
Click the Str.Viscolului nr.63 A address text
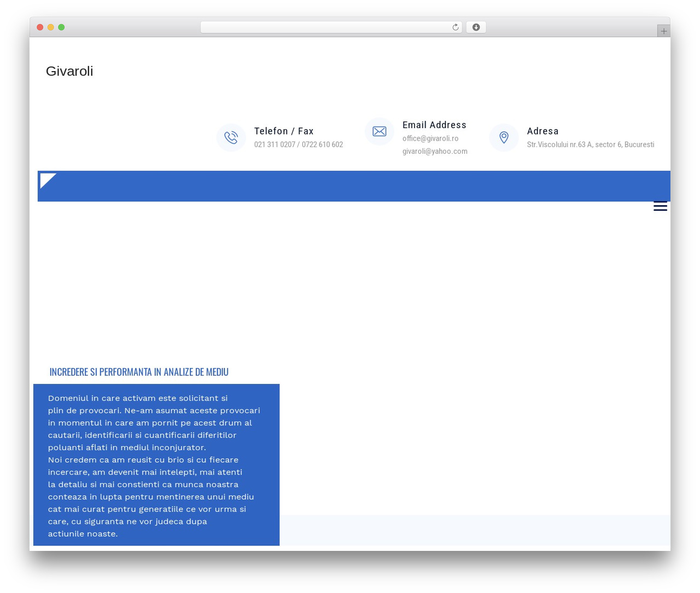(x=591, y=144)
